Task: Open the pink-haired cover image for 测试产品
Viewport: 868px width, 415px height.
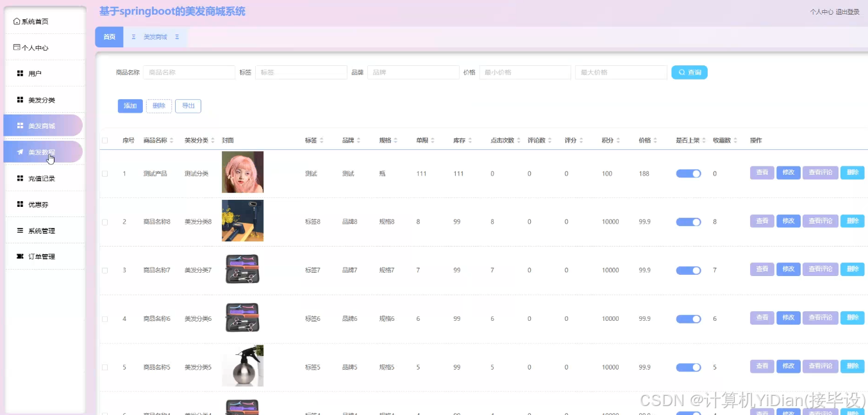Action: click(242, 172)
